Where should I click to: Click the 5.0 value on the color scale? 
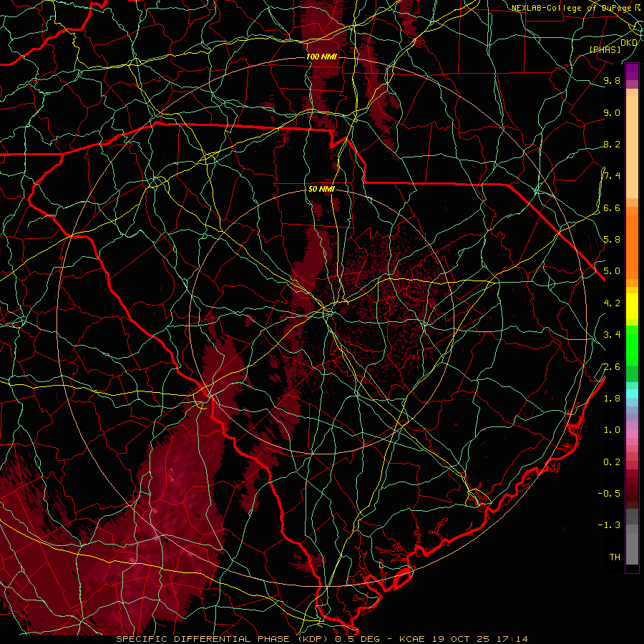[x=612, y=271]
